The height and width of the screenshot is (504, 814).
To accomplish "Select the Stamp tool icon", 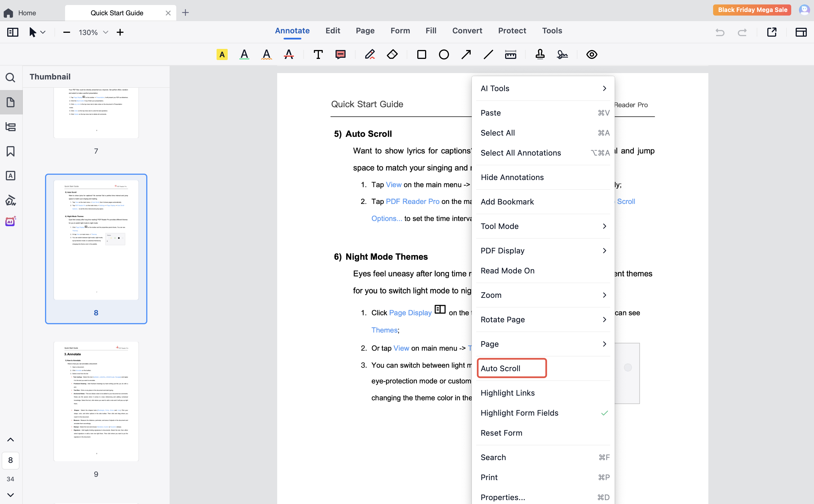I will click(x=540, y=54).
